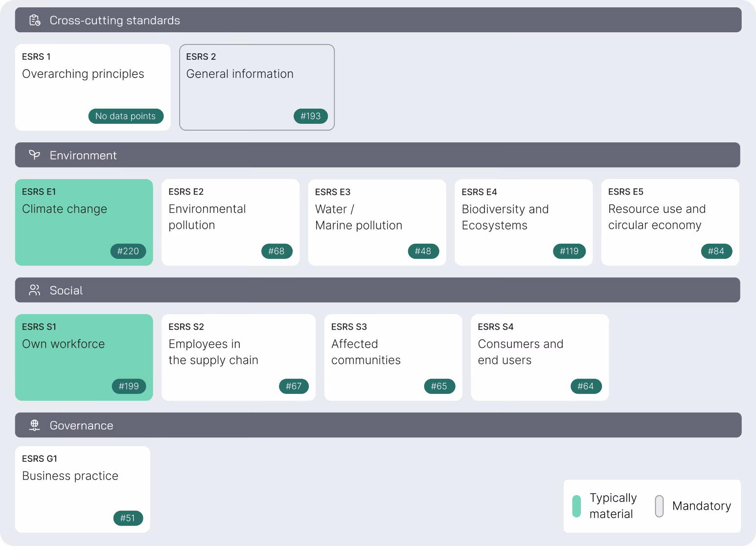The image size is (756, 546).
Task: Click the No data points badge
Action: [x=126, y=116]
